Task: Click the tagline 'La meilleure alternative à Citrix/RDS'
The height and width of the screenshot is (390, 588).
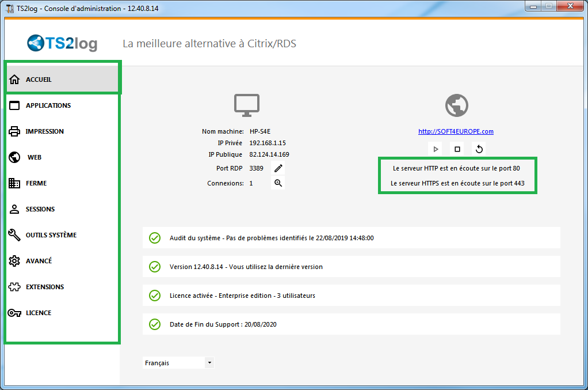Action: coord(209,44)
